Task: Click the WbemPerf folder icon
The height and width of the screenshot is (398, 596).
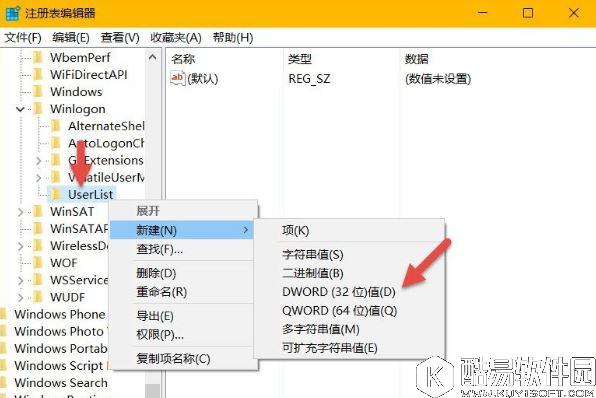Action: tap(38, 57)
